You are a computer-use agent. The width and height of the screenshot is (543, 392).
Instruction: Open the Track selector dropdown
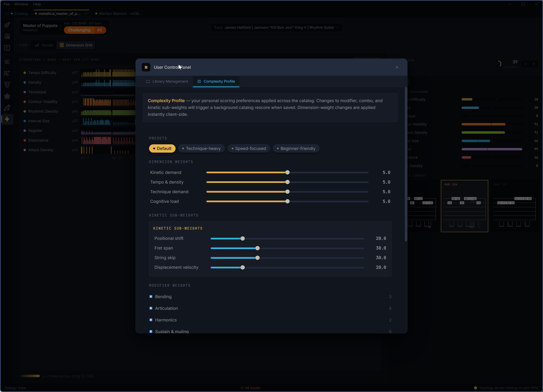[x=276, y=28]
